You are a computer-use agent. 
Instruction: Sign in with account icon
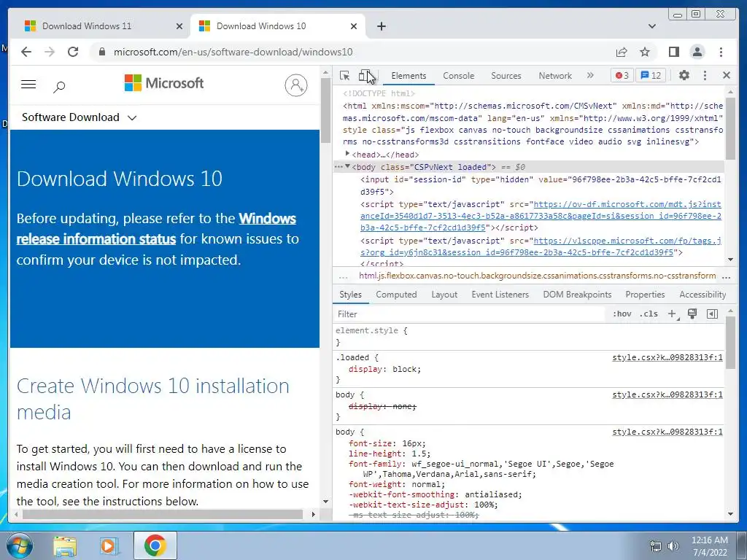(296, 85)
